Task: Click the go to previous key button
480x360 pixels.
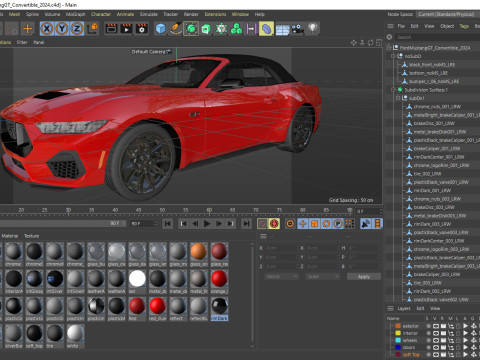Action: [x=183, y=224]
